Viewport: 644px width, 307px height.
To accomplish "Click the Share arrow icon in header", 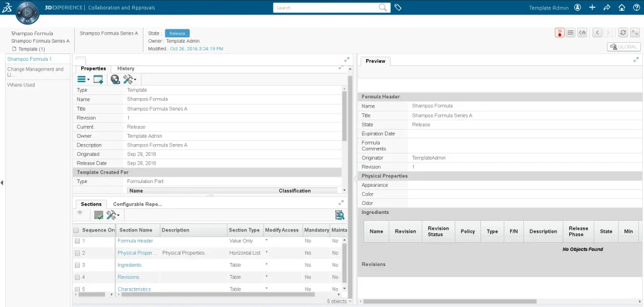I will pos(607,8).
